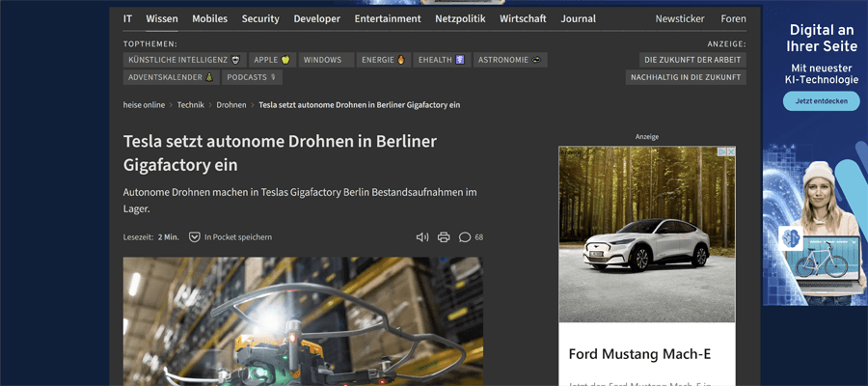Click the Digital an Ihrer Seite ad headline

[x=822, y=39]
